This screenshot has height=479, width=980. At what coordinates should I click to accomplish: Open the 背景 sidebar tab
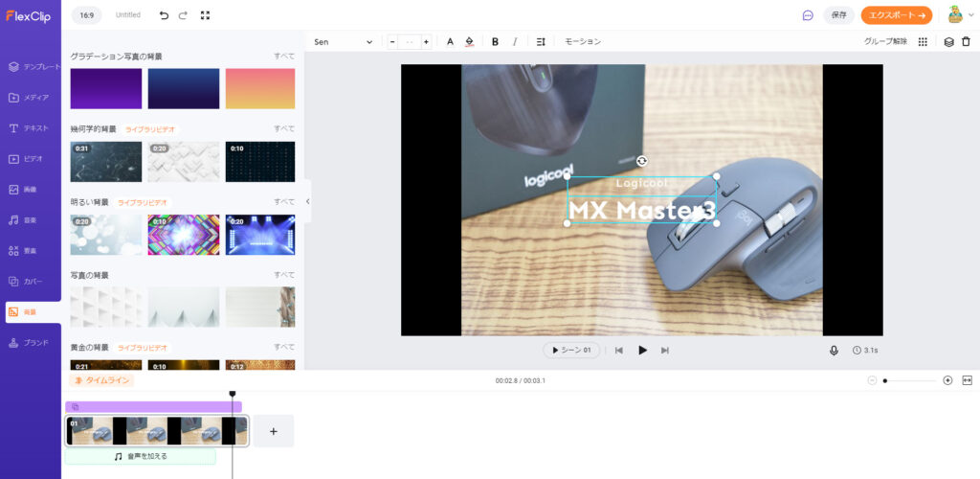pos(33,312)
